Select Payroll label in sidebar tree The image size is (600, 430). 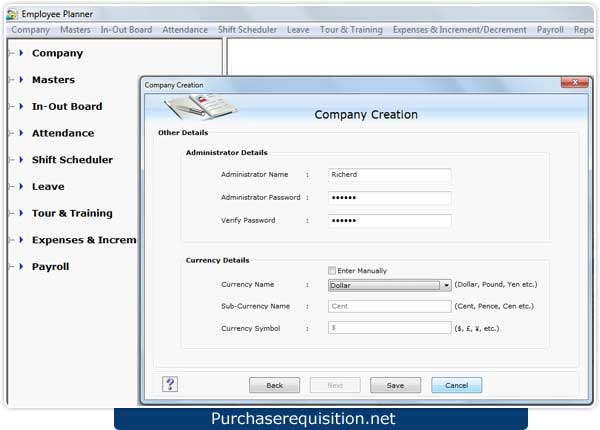coord(51,267)
